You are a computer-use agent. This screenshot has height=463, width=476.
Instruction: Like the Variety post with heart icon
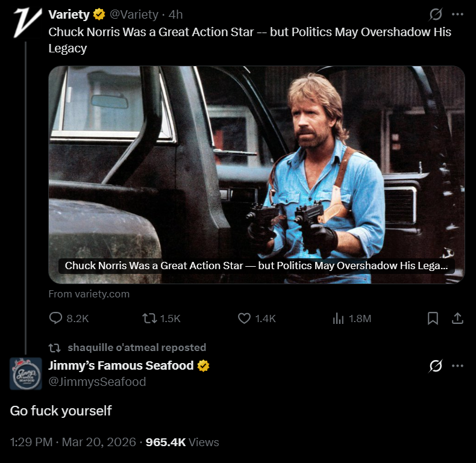tap(245, 319)
